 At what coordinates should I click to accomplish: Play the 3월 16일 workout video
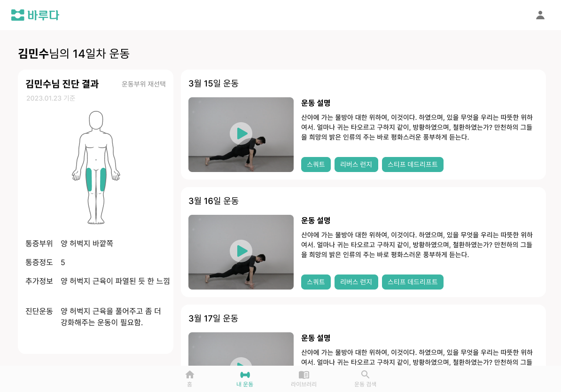tap(241, 251)
